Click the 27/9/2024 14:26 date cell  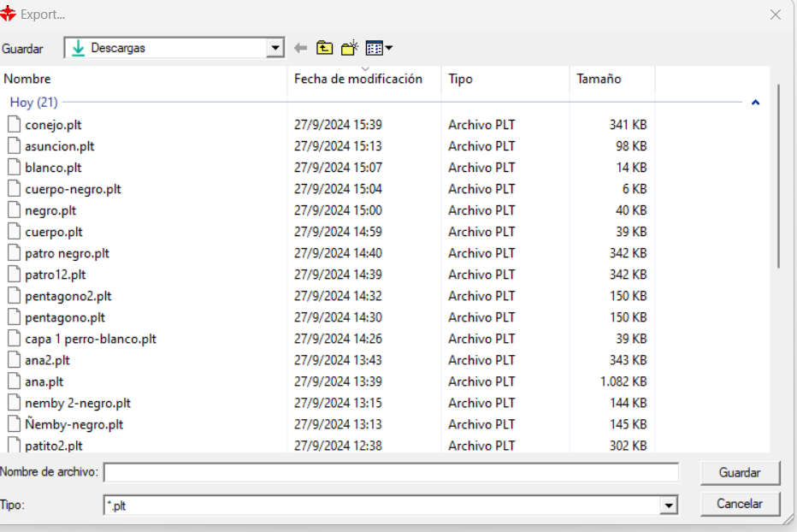point(338,339)
